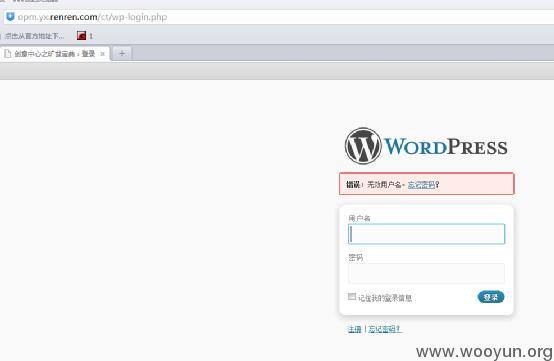Open the register link below form
The height and width of the screenshot is (361, 554).
355,329
